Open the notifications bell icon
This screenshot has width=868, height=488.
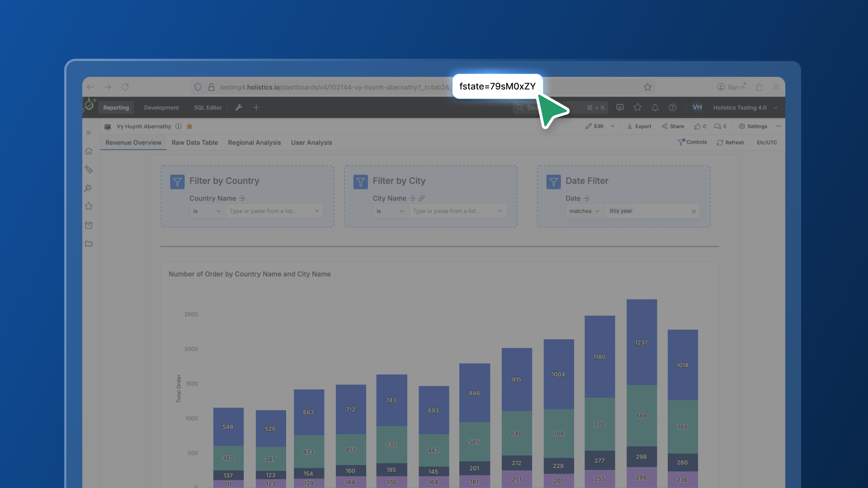(x=655, y=108)
